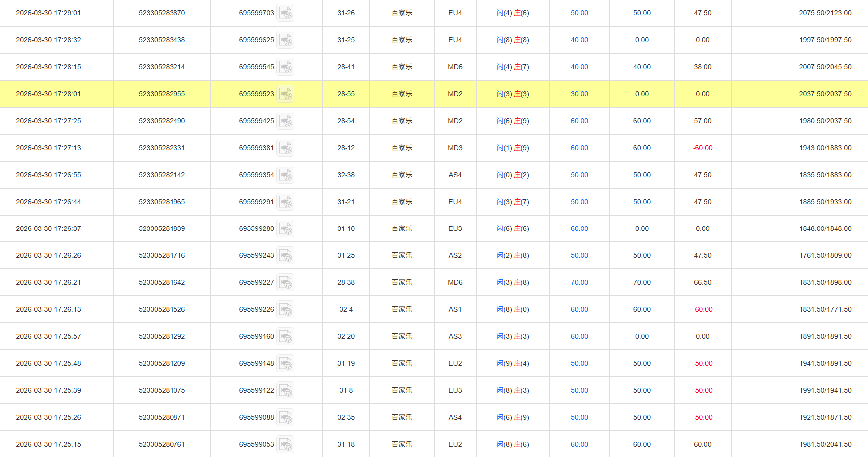View video for record 695599354

(x=285, y=175)
